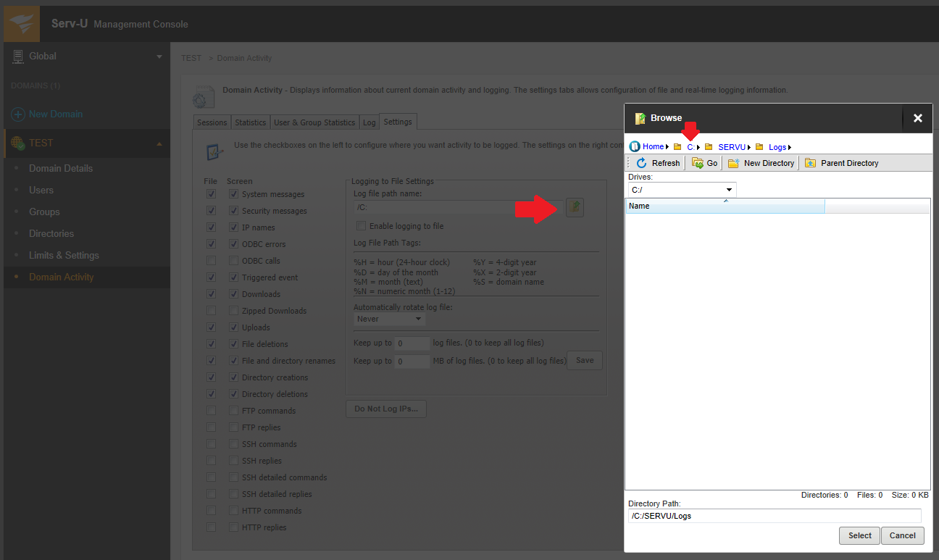Select Domain Activity in sidebar
Viewport: 939px width, 560px height.
(x=61, y=277)
